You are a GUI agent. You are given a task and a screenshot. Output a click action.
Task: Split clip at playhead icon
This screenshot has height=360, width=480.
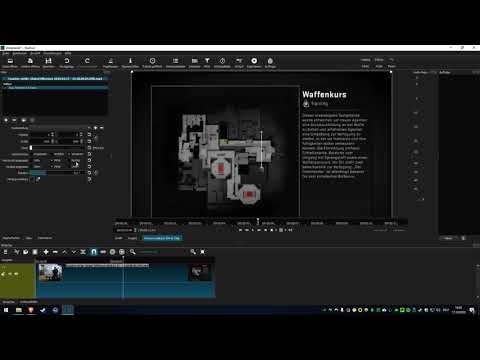tap(83, 252)
